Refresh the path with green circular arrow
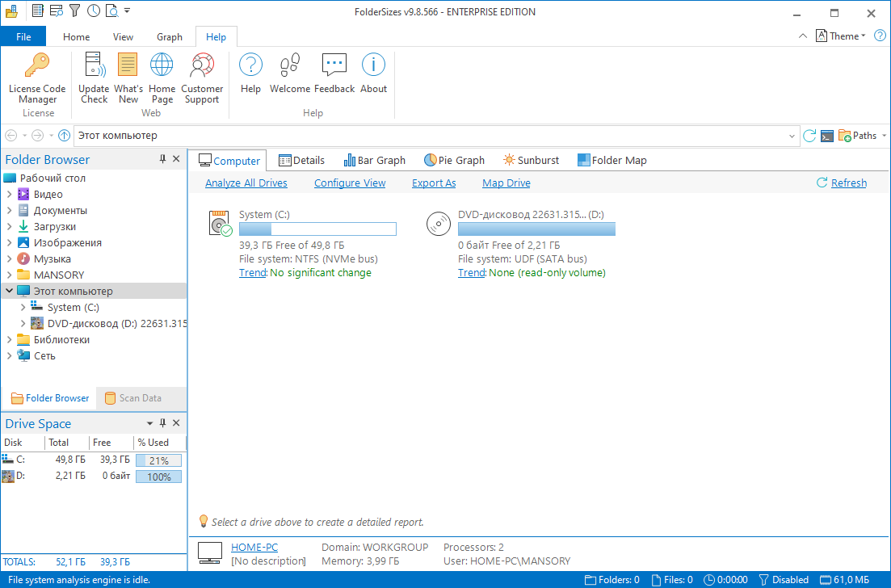Image resolution: width=891 pixels, height=588 pixels. 809,136
